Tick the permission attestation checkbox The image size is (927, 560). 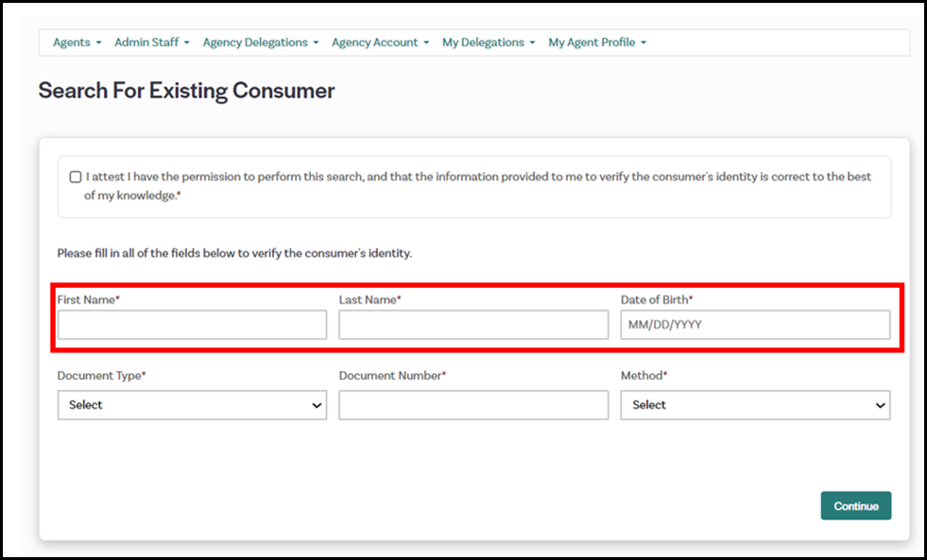click(x=76, y=178)
